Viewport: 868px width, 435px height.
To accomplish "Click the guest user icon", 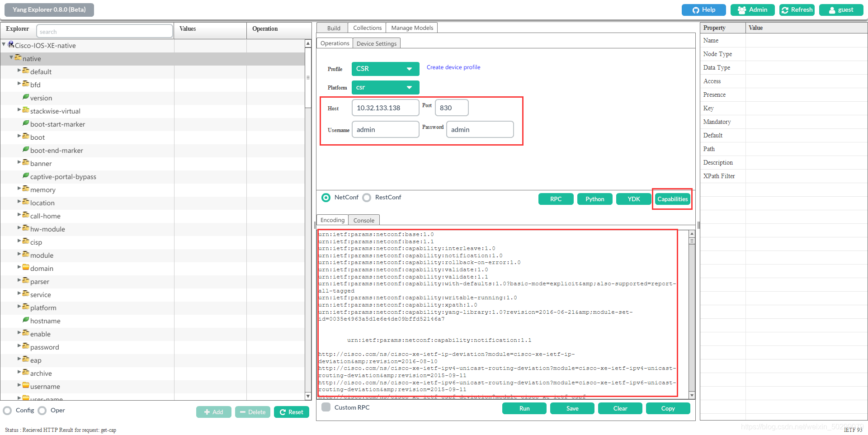I will (831, 9).
